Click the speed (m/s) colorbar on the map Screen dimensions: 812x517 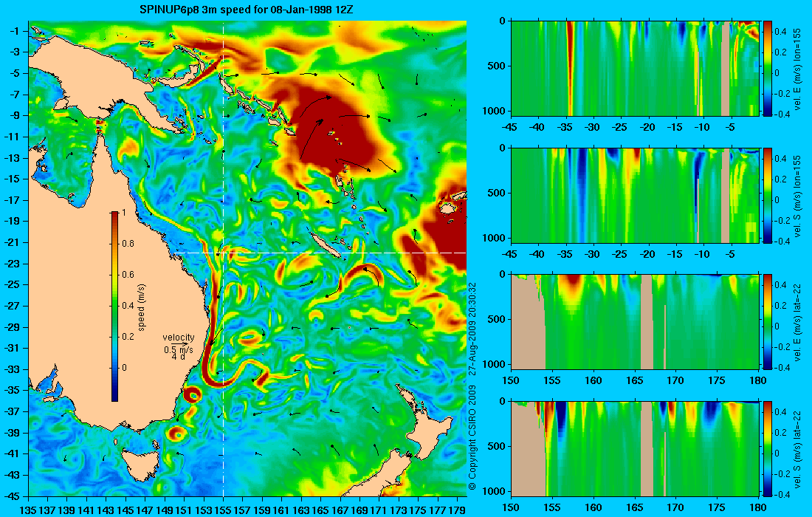[x=115, y=307]
